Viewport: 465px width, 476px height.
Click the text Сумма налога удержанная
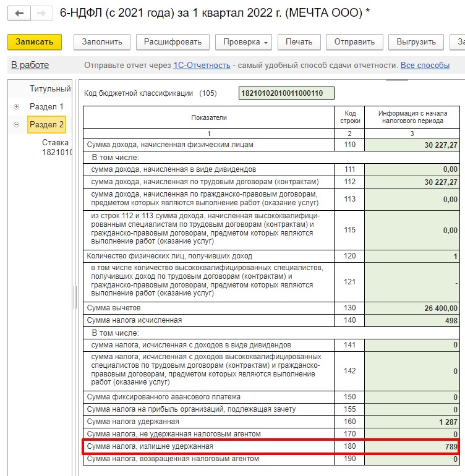coord(133,422)
